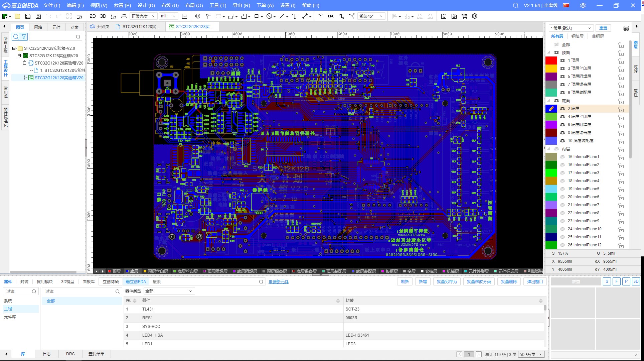
Task: Hide the 1 顶层 layer
Action: point(562,61)
